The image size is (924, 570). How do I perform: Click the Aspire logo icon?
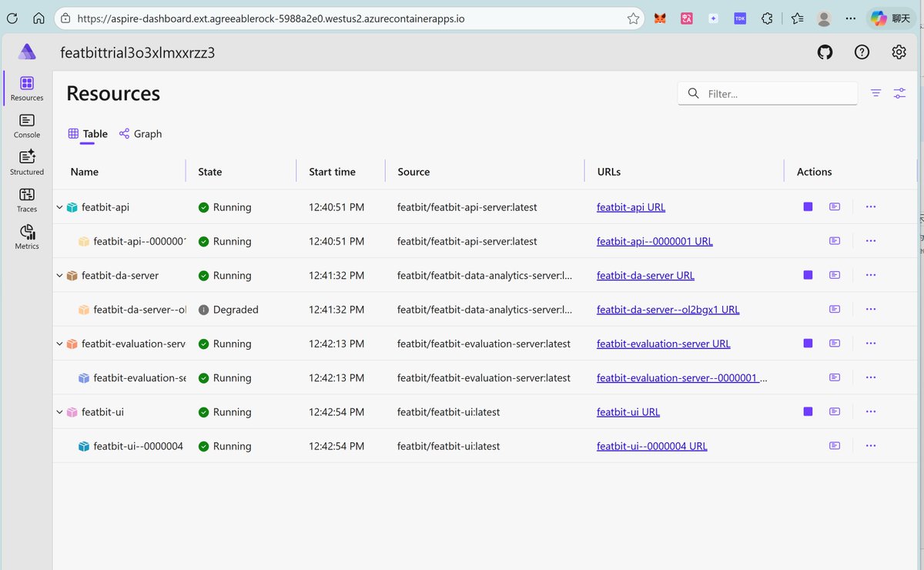(27, 52)
